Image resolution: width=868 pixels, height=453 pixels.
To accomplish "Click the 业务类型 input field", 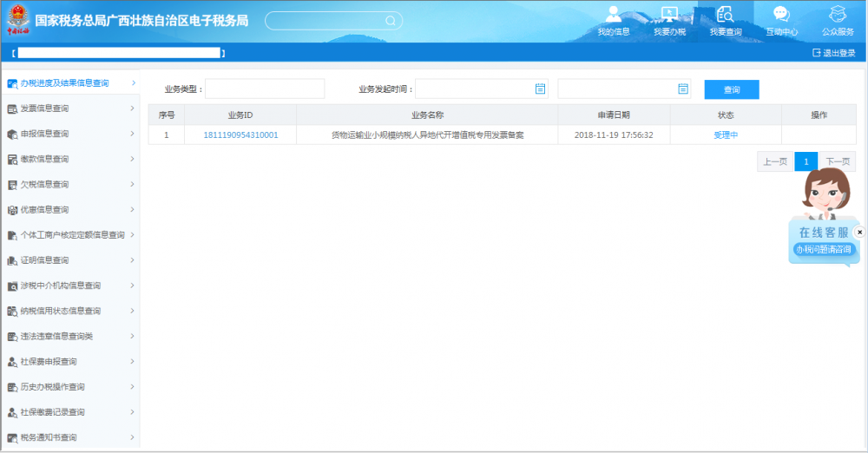I will [264, 89].
